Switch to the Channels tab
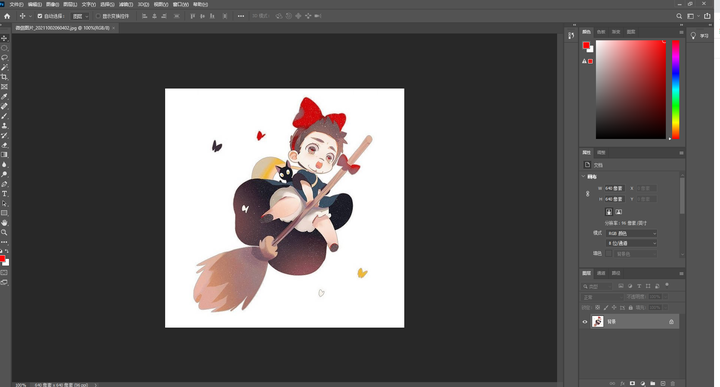Viewport: 720px width, 387px height. click(601, 273)
